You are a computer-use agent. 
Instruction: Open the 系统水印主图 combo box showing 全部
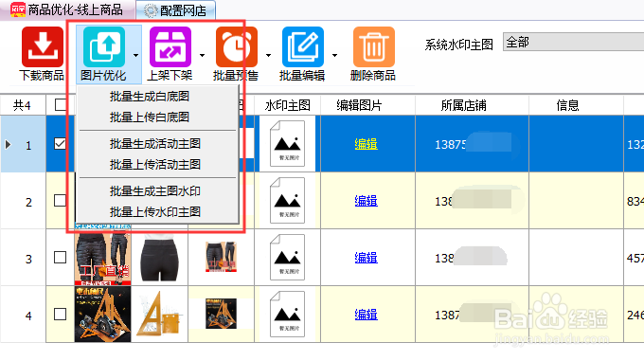[573, 42]
